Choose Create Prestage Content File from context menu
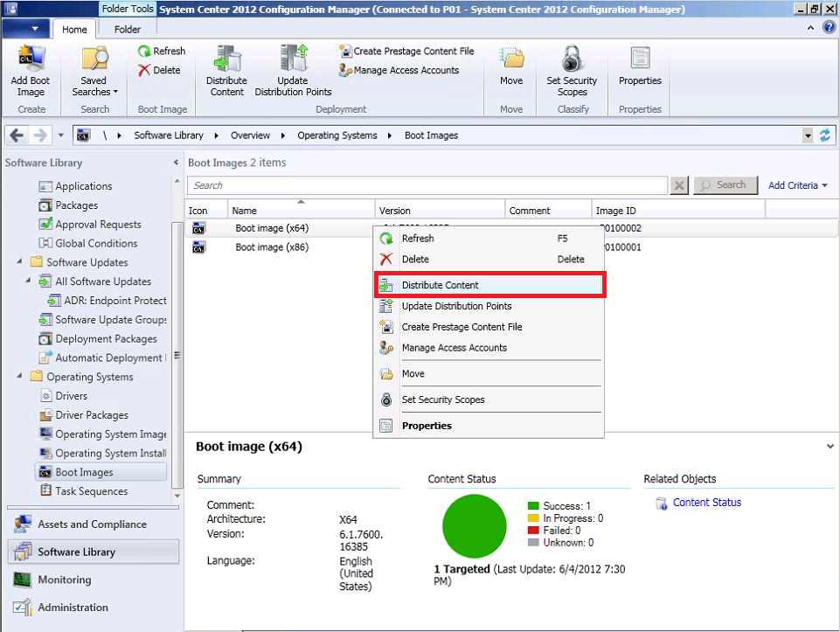Image resolution: width=840 pixels, height=632 pixels. point(489,327)
